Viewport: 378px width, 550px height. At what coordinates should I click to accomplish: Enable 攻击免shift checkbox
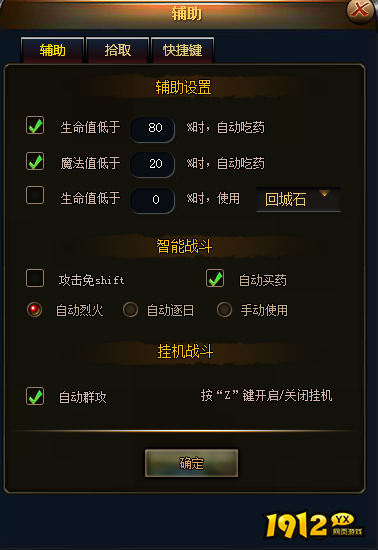(35, 278)
